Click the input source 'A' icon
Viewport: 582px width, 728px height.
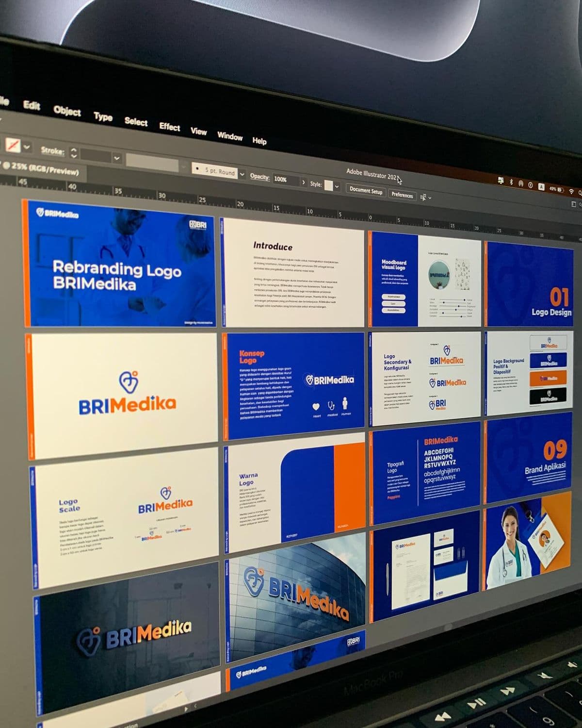click(541, 187)
